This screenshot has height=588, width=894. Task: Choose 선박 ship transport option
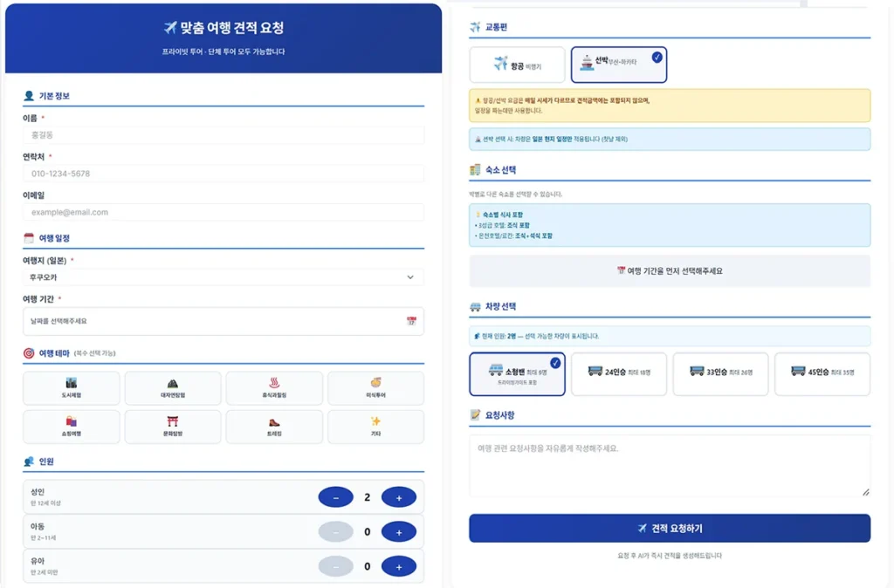pos(619,65)
